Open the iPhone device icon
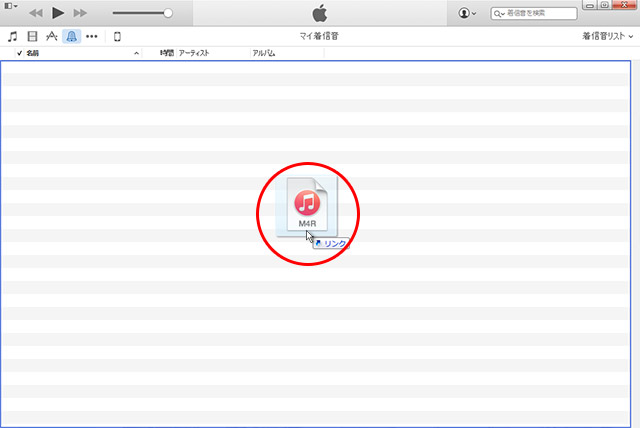640x428 pixels. 117,36
